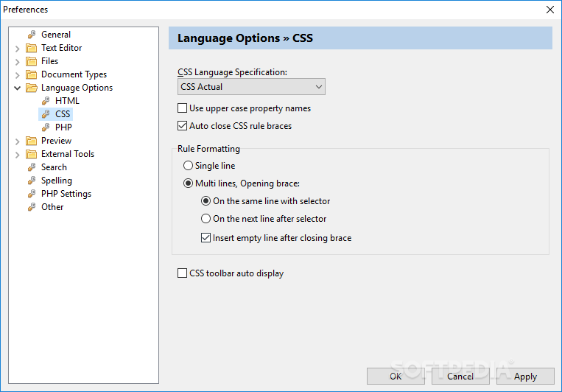The image size is (562, 392).
Task: Select PHP under Language Options
Action: [63, 127]
